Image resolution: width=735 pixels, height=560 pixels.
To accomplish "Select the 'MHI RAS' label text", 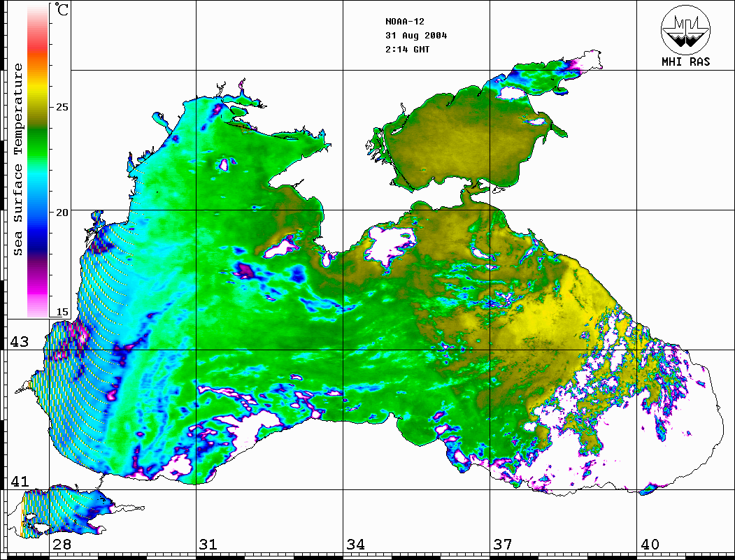I will (x=686, y=62).
